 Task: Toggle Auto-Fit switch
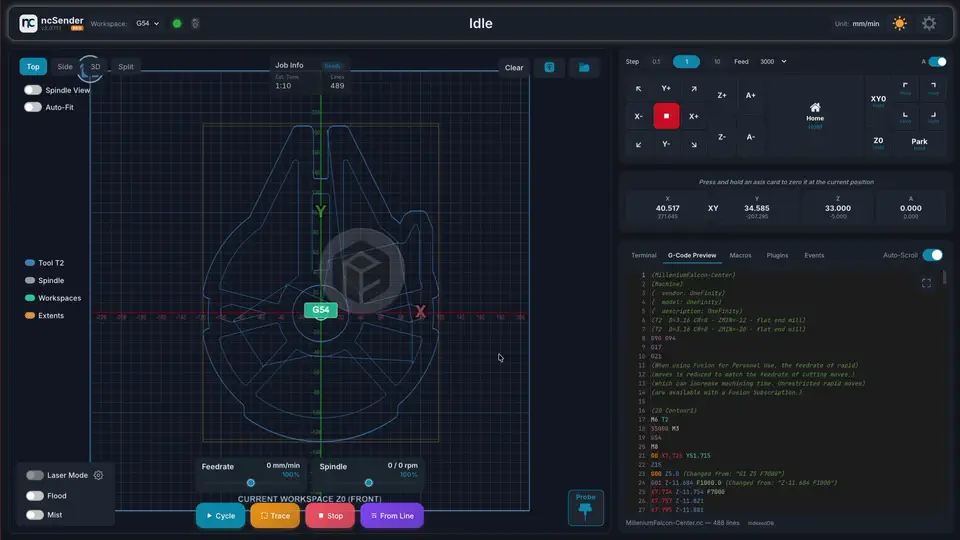(33, 107)
